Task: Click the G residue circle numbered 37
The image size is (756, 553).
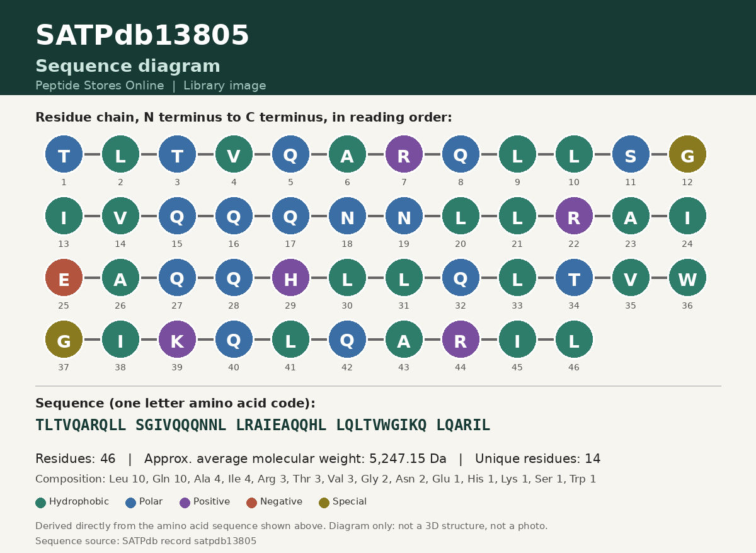Action: tap(64, 339)
